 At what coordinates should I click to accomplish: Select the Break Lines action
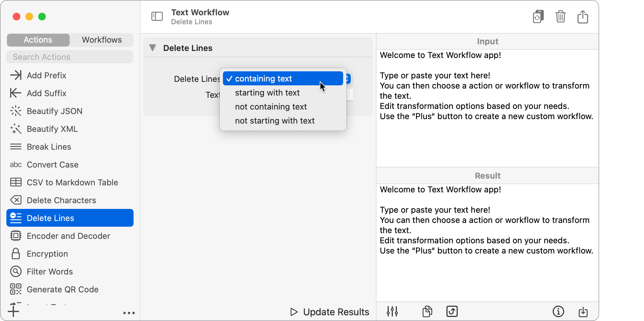tap(70, 146)
